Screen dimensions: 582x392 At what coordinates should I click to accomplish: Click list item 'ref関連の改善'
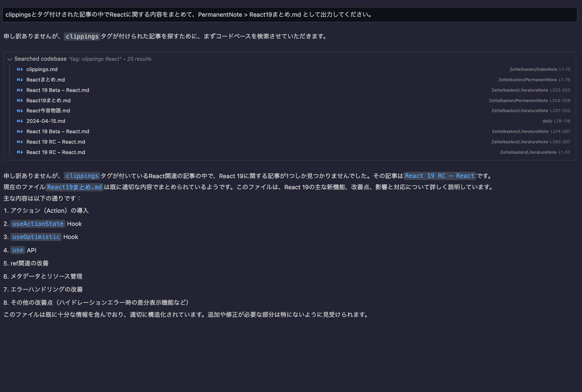30,263
